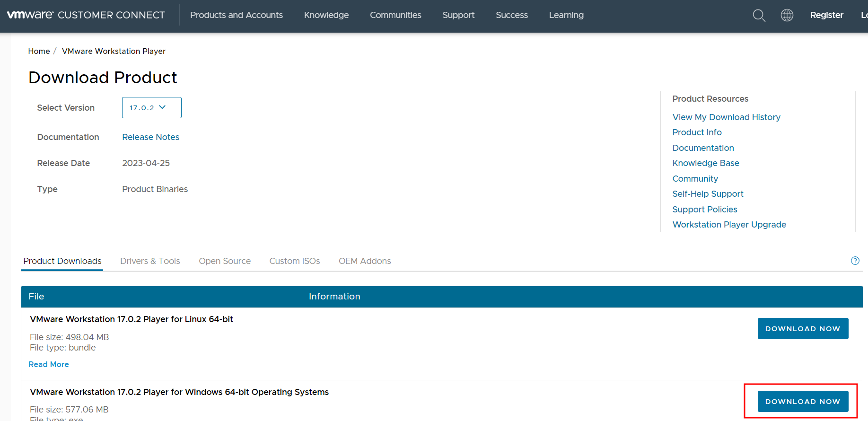Click File type: bundle text

(63, 348)
